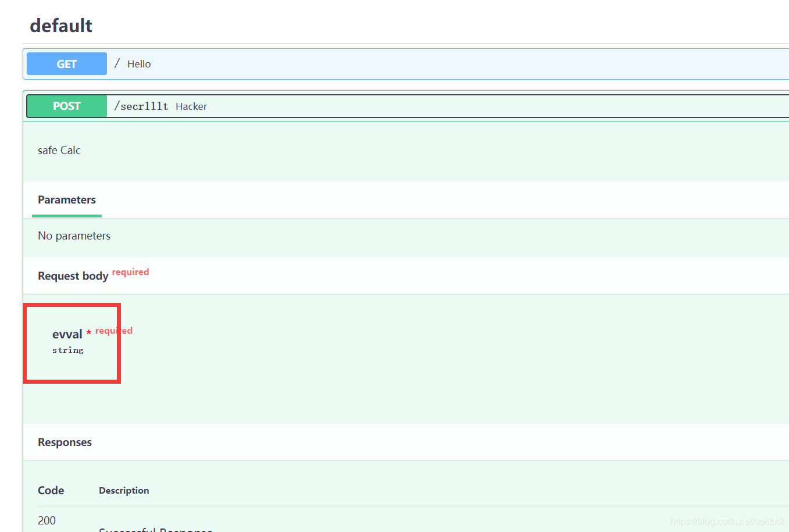Click the Hello summary text
This screenshot has height=532, width=789.
pyautogui.click(x=139, y=64)
